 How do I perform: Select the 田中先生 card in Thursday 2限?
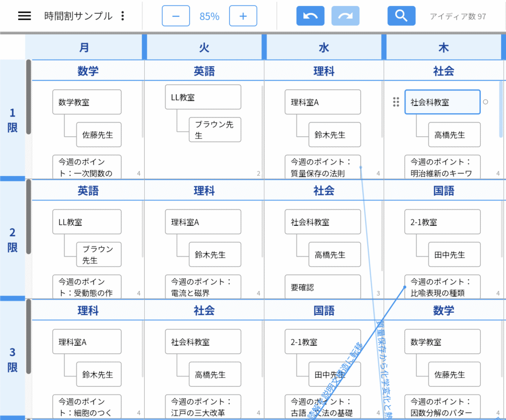[x=455, y=254]
